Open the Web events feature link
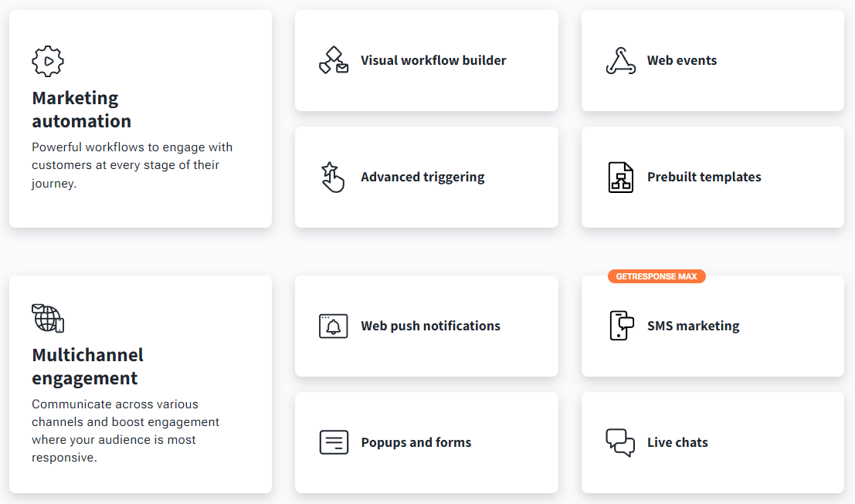Screen dimensions: 855x504 point(681,60)
